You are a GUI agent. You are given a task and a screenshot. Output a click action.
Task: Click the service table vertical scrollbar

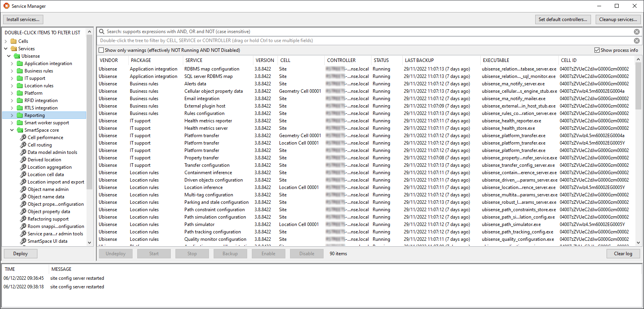[638, 86]
